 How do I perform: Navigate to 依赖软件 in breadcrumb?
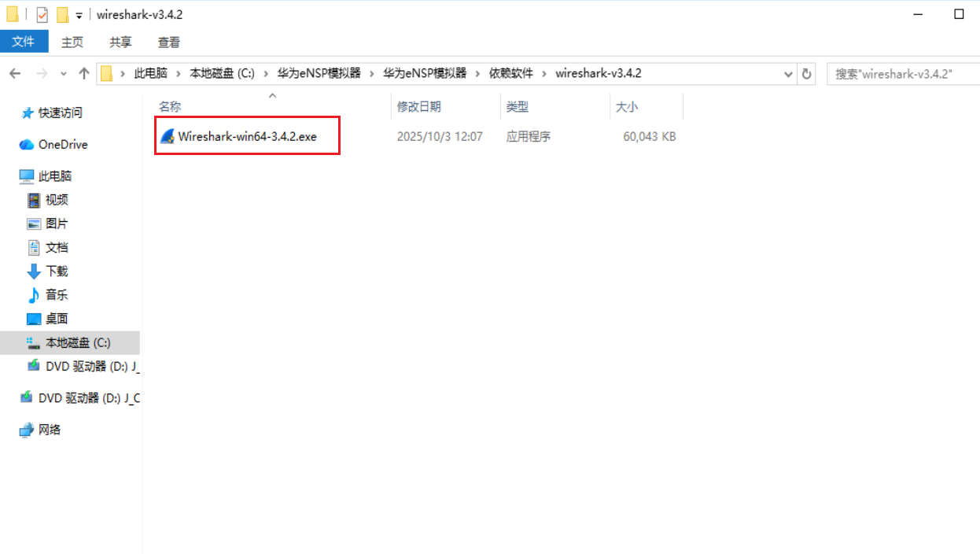[511, 73]
